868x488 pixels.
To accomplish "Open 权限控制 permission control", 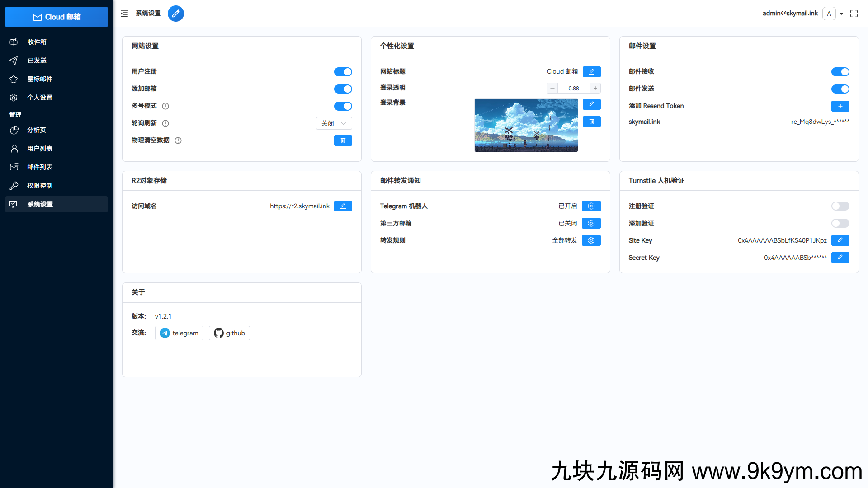I will 40,185.
